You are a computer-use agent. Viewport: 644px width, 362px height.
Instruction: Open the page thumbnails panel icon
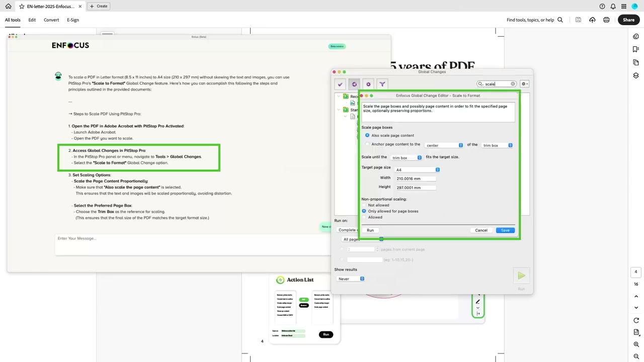tap(636, 62)
